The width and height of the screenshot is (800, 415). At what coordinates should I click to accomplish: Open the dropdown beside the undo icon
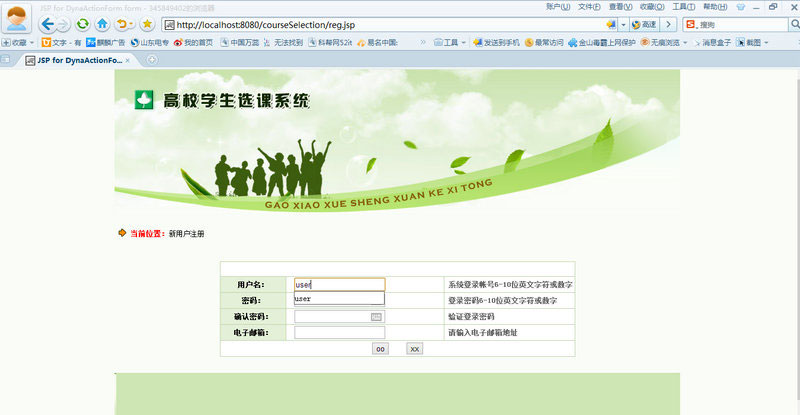[131, 25]
